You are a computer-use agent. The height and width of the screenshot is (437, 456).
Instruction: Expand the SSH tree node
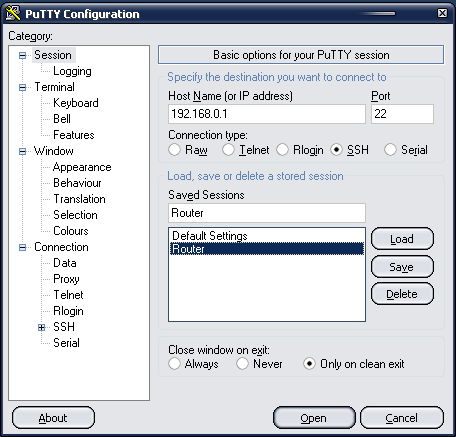tap(41, 327)
